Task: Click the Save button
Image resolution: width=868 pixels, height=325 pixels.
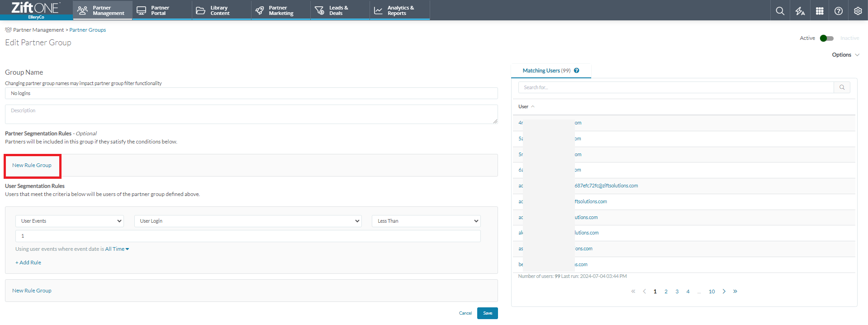Action: click(488, 313)
